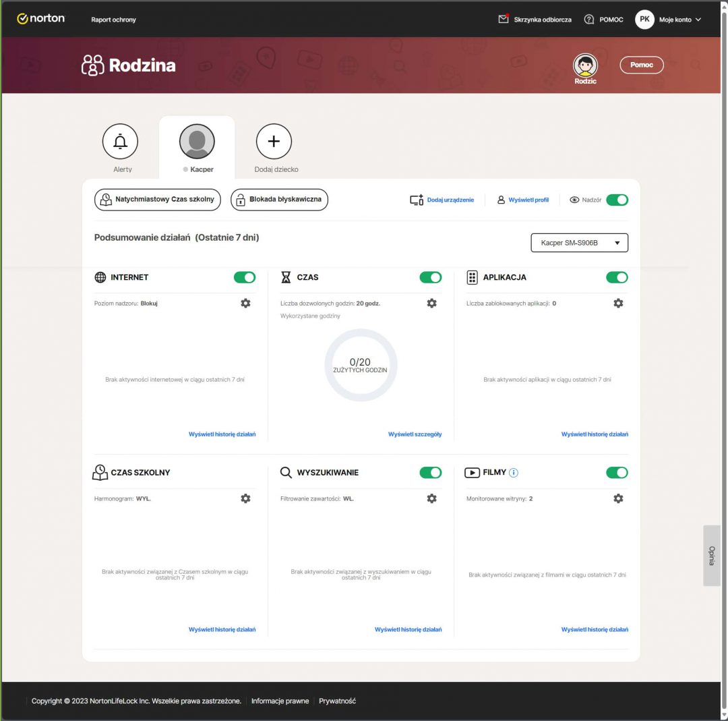
Task: Click Blokada błyskawiczna button
Action: pyautogui.click(x=279, y=199)
